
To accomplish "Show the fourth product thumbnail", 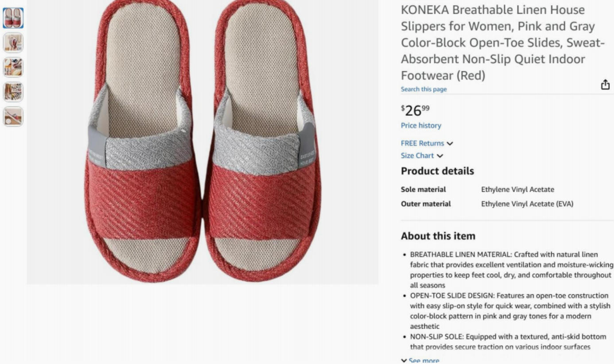I will tap(13, 92).
